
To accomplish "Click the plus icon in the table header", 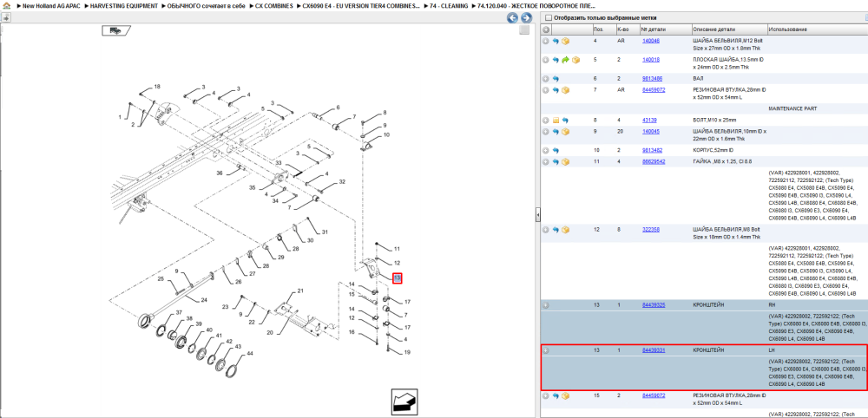I will [546, 29].
